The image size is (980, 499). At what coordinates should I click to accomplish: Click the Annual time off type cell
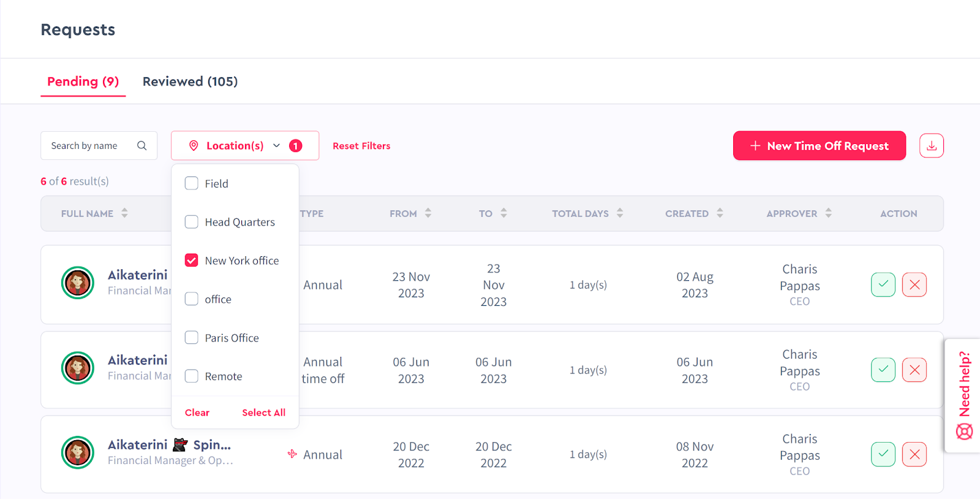(x=323, y=370)
